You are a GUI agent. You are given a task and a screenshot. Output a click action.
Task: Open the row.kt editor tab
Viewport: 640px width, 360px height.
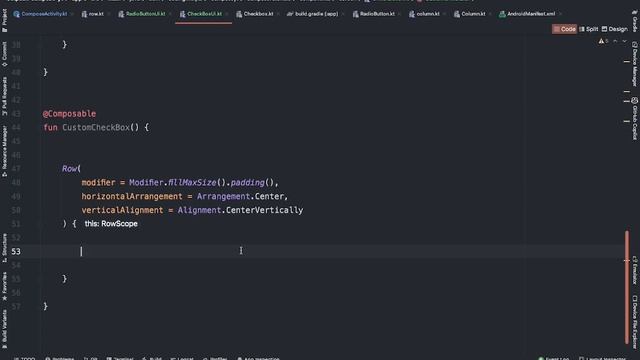(x=96, y=14)
